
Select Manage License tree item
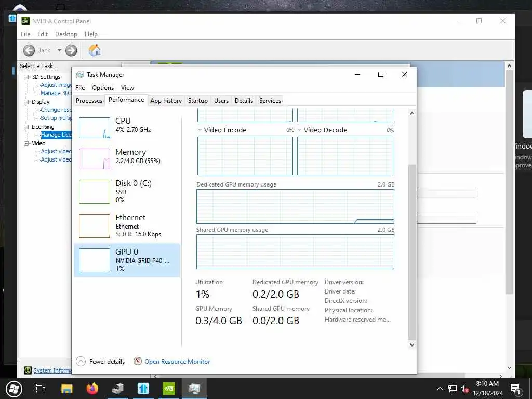click(x=56, y=135)
